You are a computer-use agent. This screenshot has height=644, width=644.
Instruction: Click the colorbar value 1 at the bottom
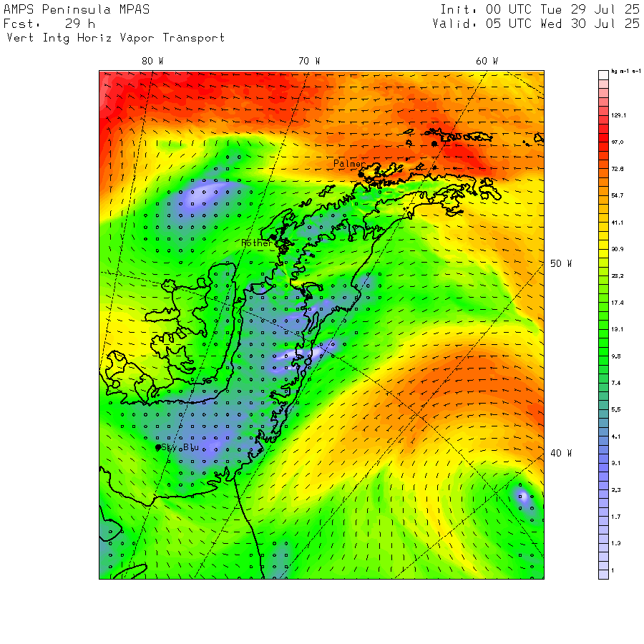coord(613,570)
